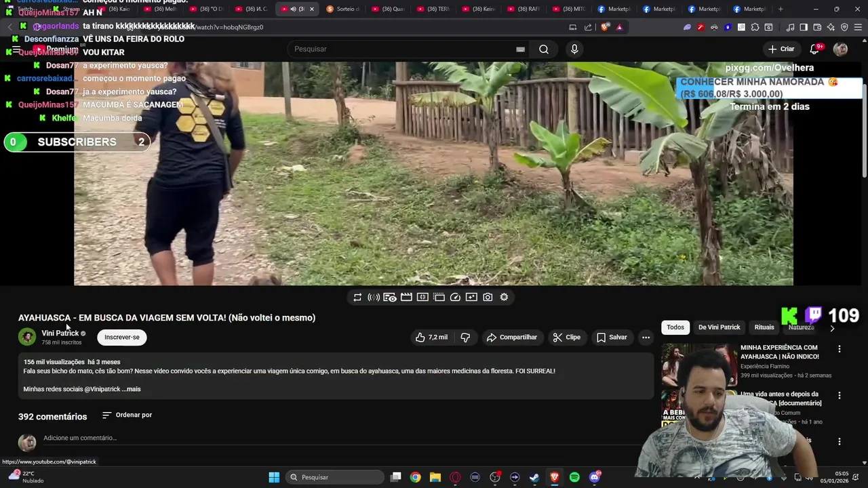Screen dimensions: 868x488
Task: Click the Clipe scissors button
Action: click(567, 337)
